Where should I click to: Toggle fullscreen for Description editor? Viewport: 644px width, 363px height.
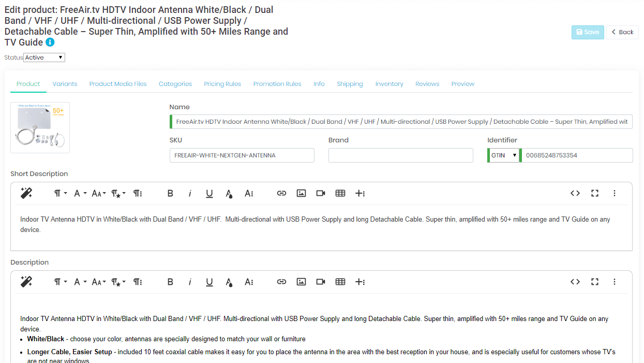pos(595,282)
